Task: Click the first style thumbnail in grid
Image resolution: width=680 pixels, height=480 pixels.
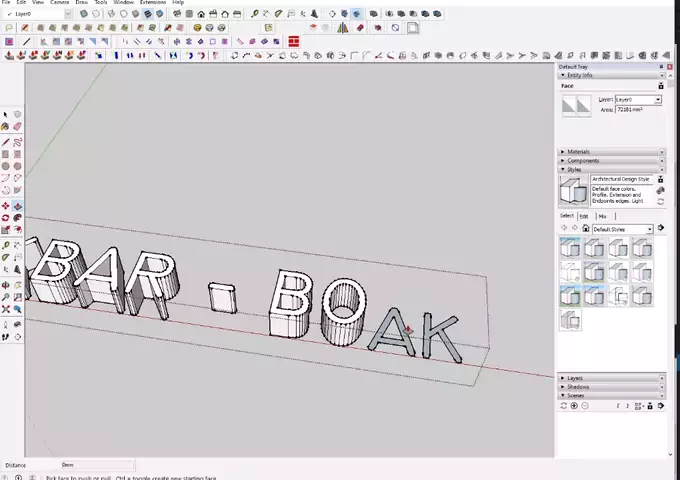Action: pyautogui.click(x=570, y=248)
